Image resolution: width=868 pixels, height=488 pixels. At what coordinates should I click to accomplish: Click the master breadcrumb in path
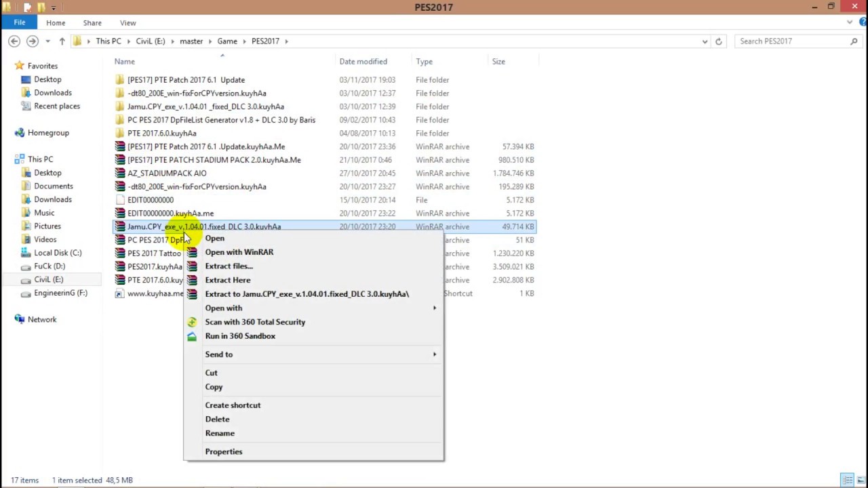coord(191,41)
